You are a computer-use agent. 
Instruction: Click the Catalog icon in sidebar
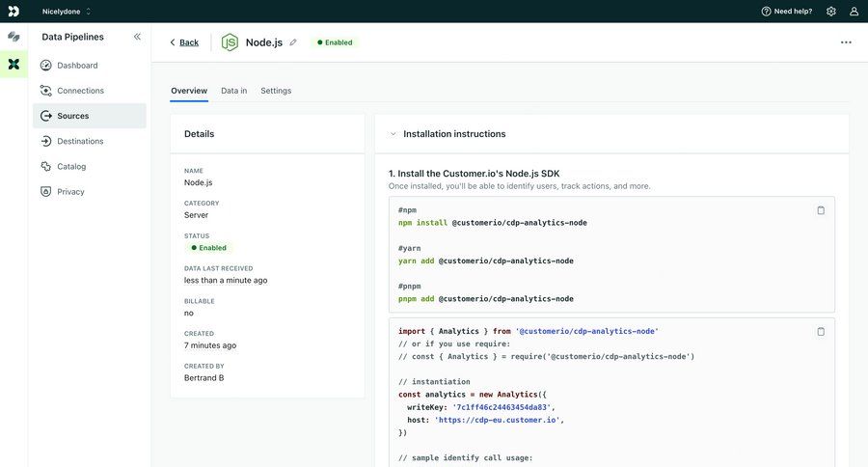click(x=46, y=166)
